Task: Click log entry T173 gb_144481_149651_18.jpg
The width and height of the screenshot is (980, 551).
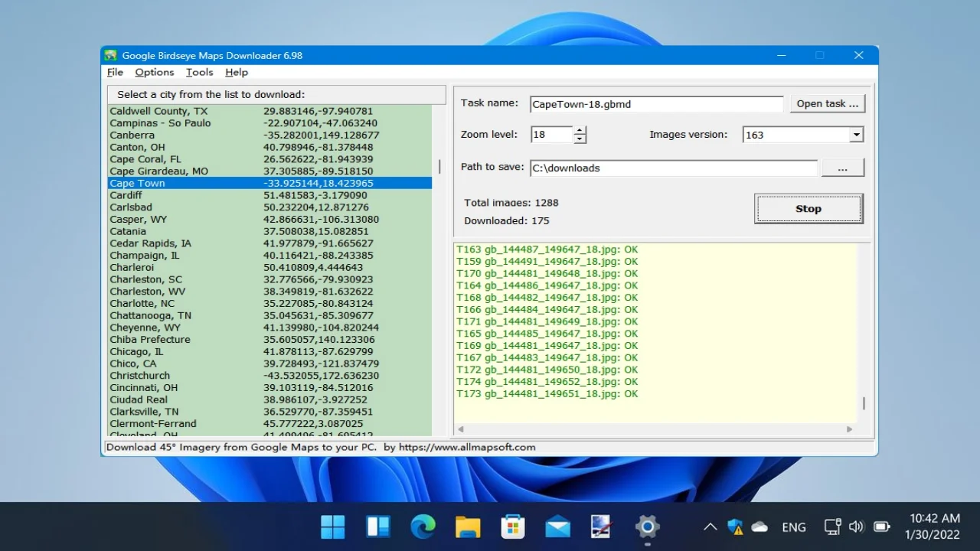Action: (x=547, y=394)
